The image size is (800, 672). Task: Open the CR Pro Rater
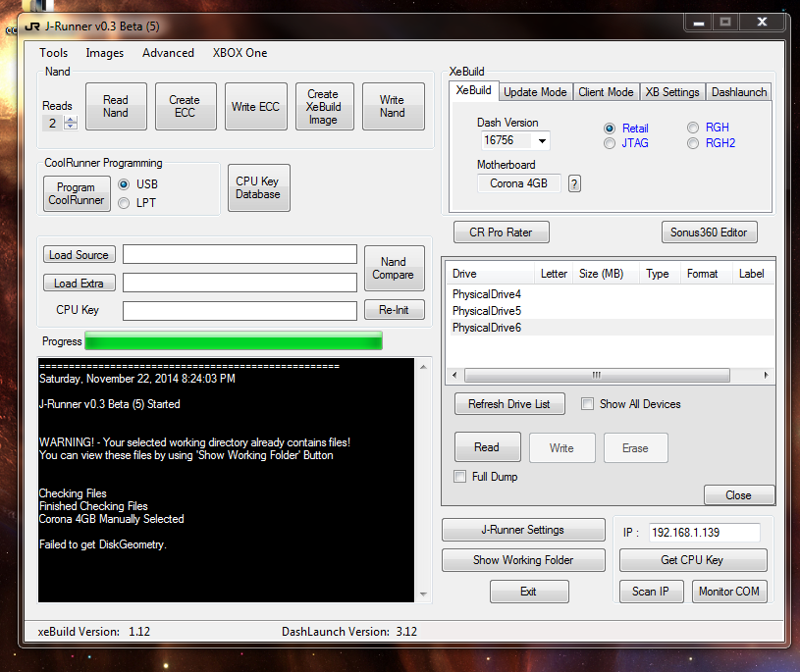click(x=501, y=233)
